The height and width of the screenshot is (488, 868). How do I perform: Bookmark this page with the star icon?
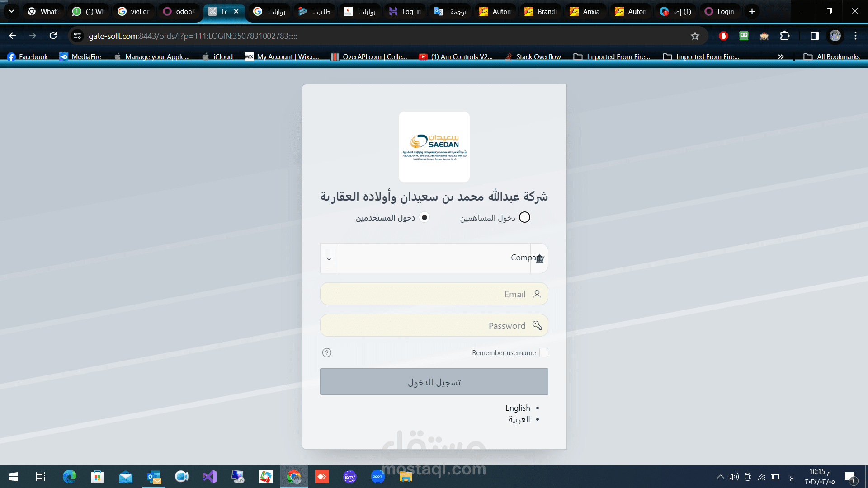pyautogui.click(x=695, y=36)
